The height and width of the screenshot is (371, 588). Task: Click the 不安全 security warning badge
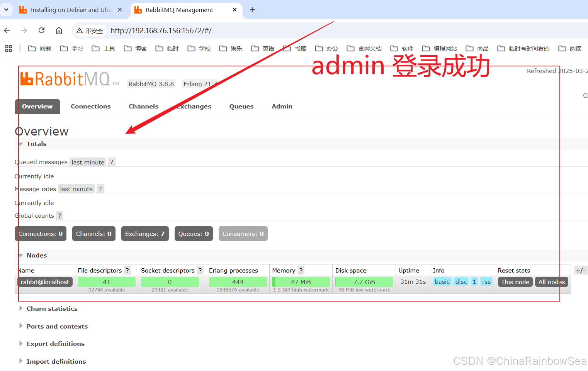pyautogui.click(x=90, y=31)
